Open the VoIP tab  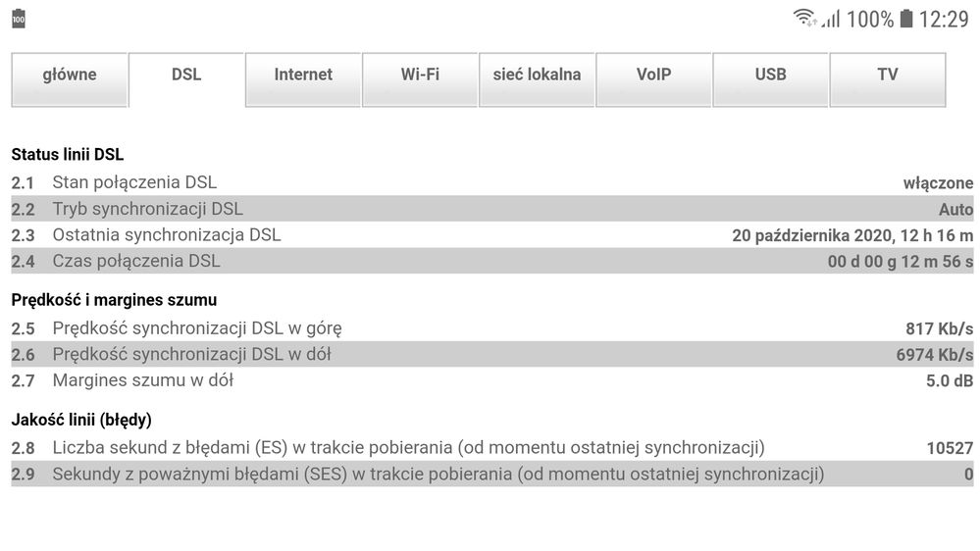(x=653, y=75)
